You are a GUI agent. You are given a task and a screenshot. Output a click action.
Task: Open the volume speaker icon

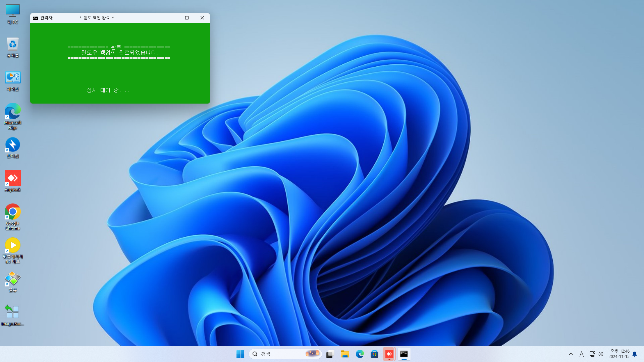600,354
